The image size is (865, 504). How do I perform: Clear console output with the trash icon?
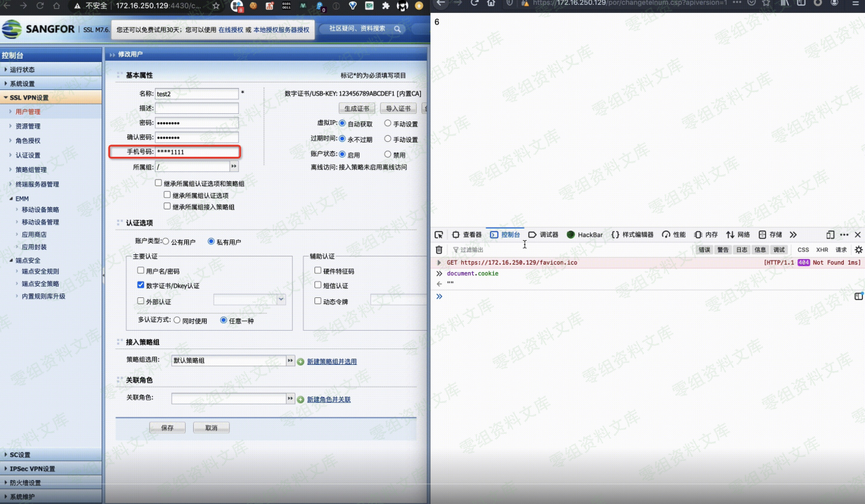(439, 250)
